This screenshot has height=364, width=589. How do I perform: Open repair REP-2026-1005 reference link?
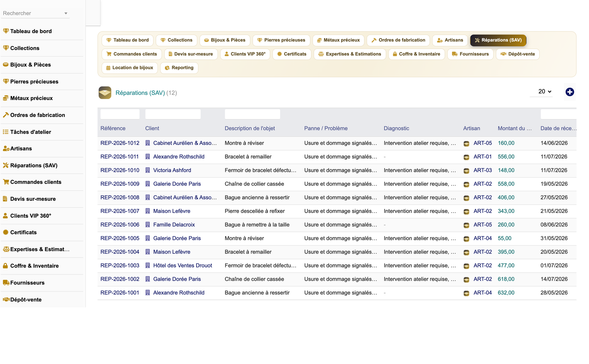coord(120,238)
